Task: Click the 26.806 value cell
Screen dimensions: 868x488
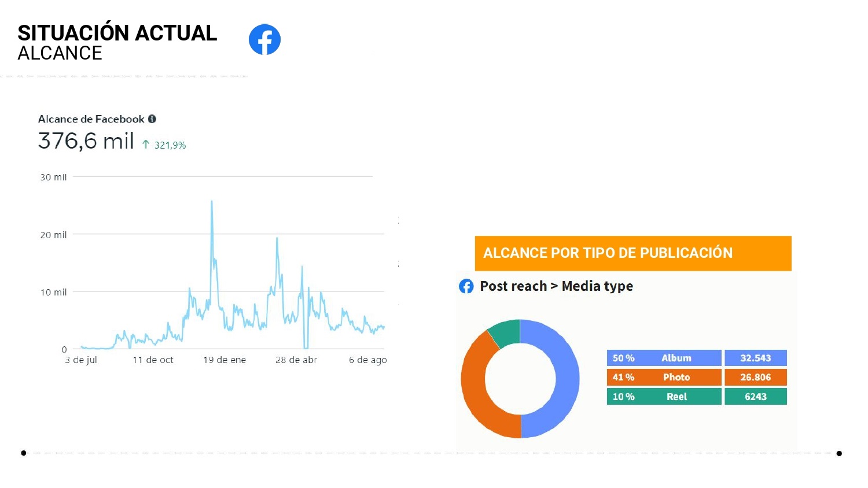Action: [x=756, y=378]
